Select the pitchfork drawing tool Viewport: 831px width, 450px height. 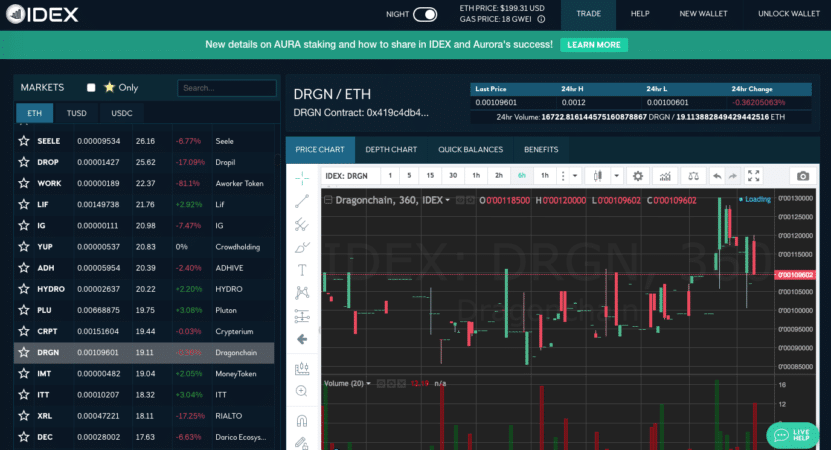pos(302,224)
